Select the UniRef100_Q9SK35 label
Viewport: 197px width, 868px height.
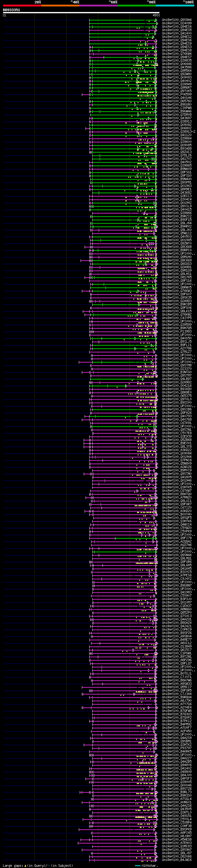coord(177,297)
